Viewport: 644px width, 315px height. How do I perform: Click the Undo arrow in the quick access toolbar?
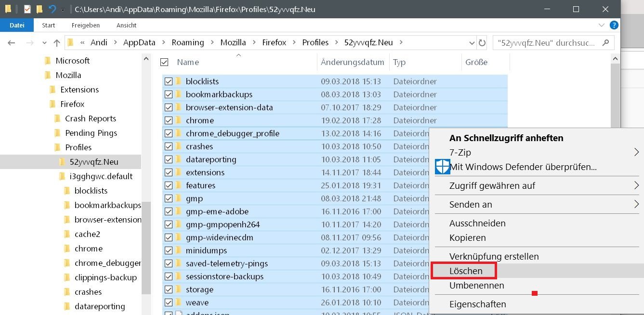(x=52, y=9)
